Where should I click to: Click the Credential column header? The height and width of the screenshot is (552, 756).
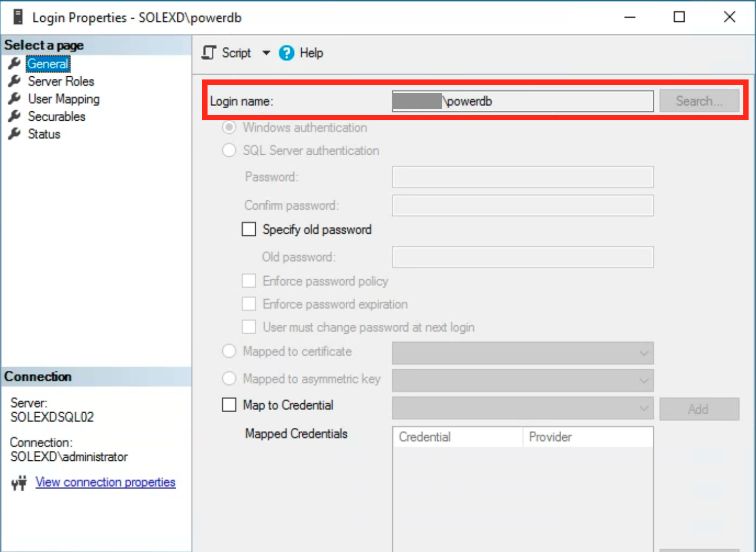[x=457, y=437]
